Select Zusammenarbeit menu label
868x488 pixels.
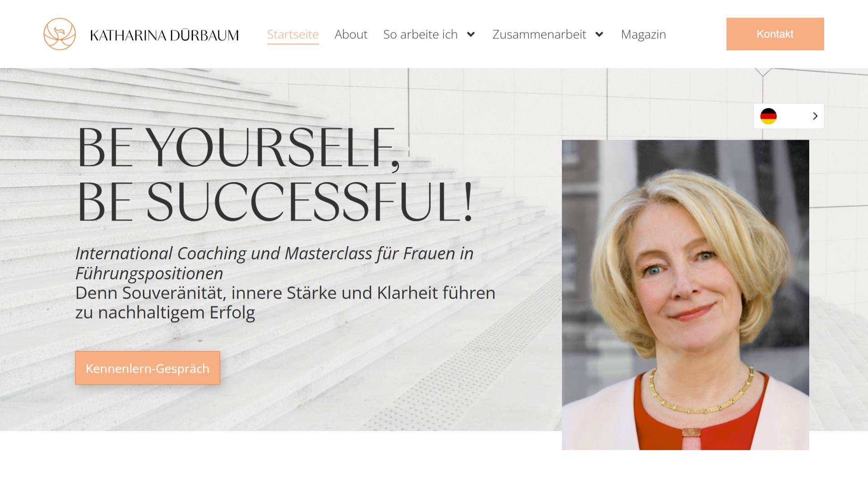point(539,34)
